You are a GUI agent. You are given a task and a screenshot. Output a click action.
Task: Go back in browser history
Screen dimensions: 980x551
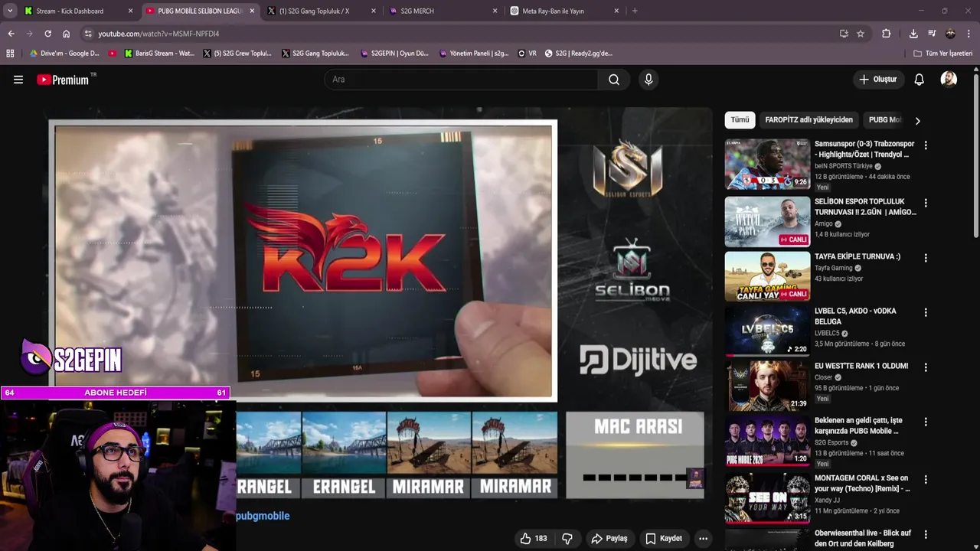(11, 34)
